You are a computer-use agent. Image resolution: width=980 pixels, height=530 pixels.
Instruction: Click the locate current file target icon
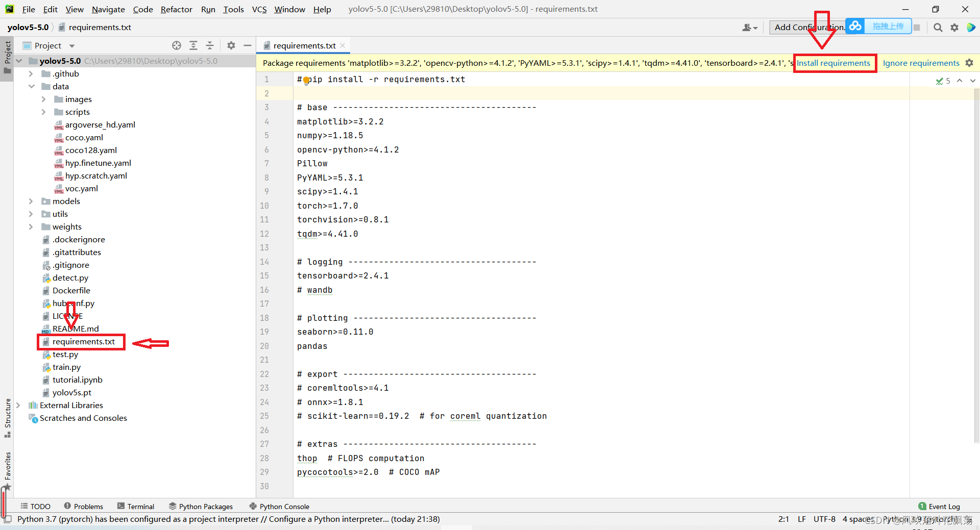[177, 45]
